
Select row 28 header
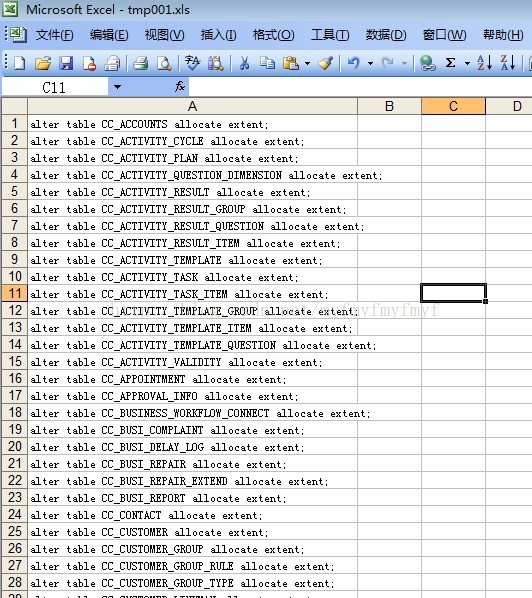click(x=14, y=582)
